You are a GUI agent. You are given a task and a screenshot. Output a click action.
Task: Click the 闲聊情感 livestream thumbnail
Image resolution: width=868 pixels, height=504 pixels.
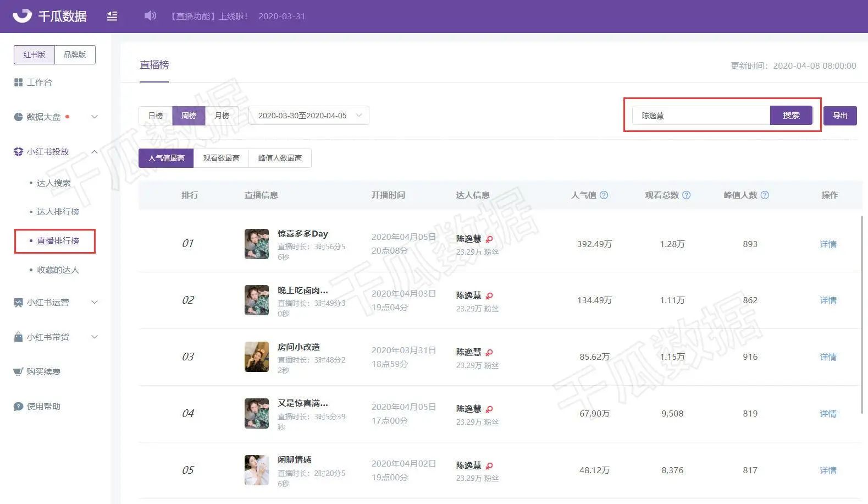point(257,470)
